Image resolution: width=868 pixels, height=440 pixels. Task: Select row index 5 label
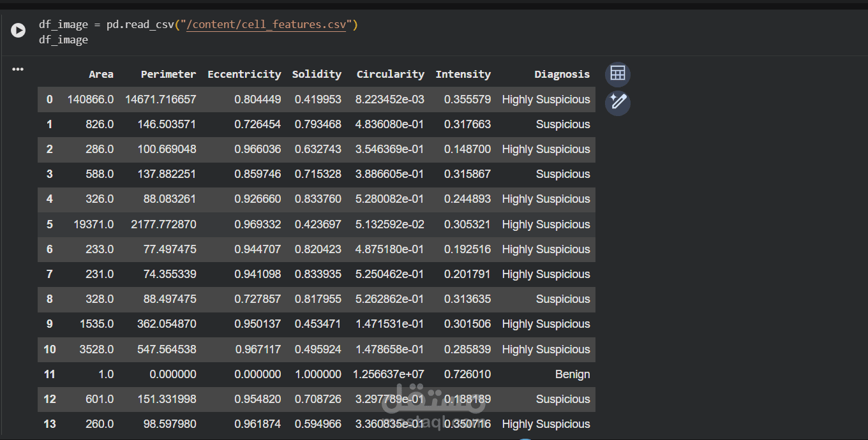click(x=50, y=224)
